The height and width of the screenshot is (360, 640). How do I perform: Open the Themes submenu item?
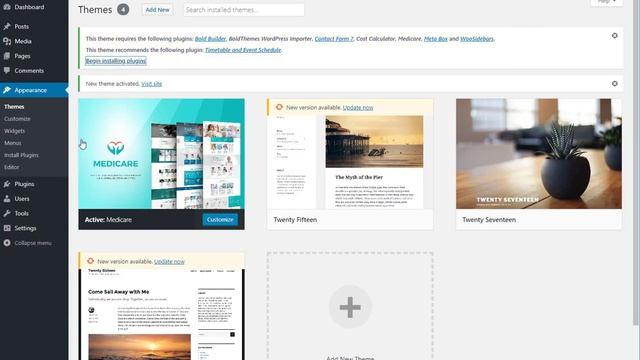tap(14, 107)
